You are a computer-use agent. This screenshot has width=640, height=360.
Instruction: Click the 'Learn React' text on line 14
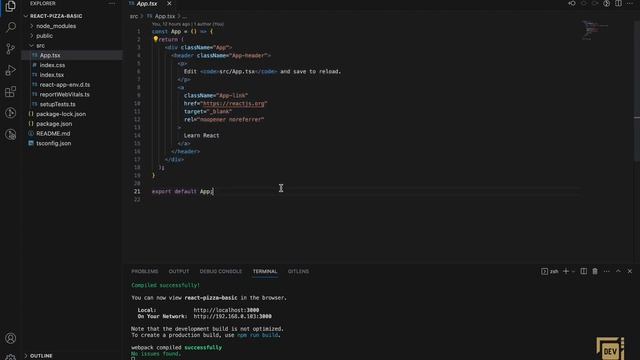click(x=202, y=136)
